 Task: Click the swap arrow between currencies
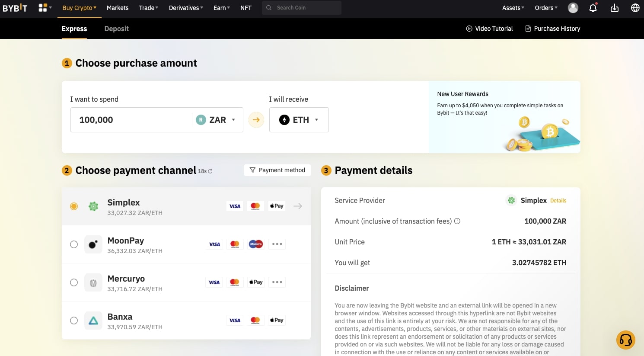256,120
